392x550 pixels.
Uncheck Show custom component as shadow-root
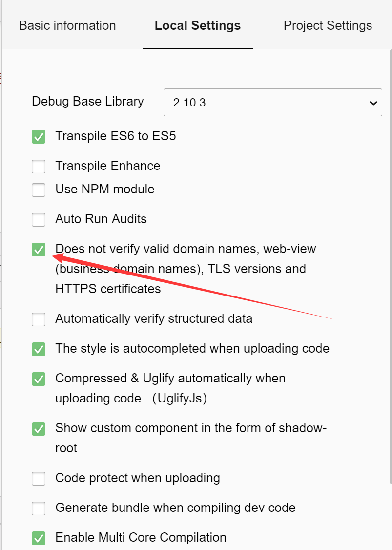pyautogui.click(x=39, y=429)
